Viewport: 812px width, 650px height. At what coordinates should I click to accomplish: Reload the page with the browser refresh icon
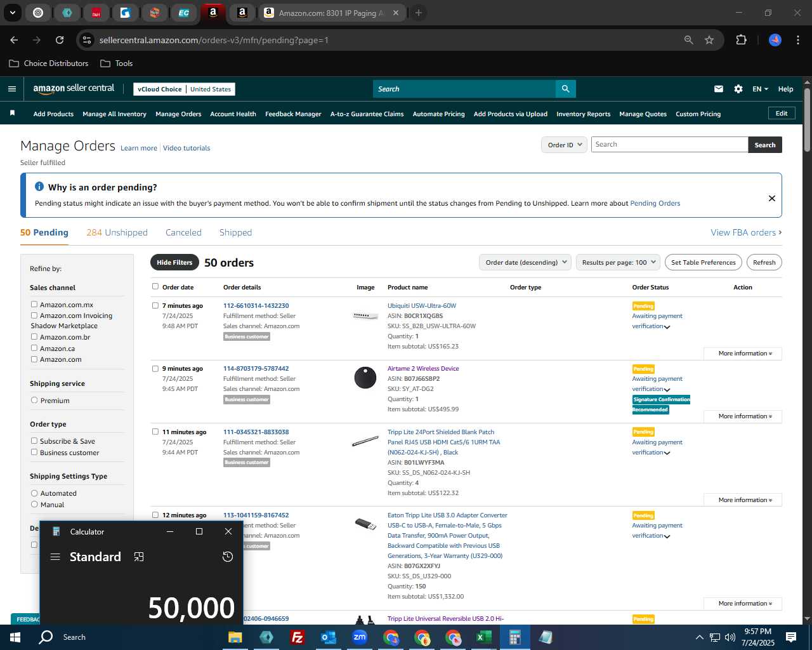(x=60, y=40)
